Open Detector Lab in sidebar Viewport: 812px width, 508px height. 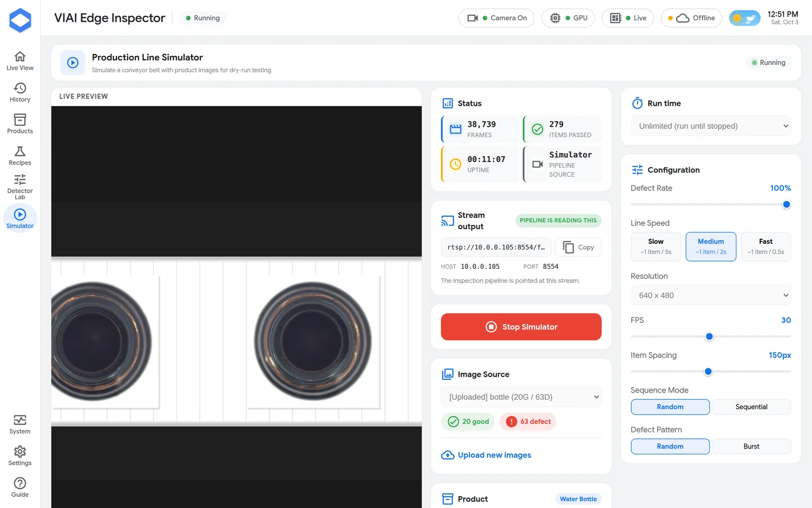pos(20,187)
